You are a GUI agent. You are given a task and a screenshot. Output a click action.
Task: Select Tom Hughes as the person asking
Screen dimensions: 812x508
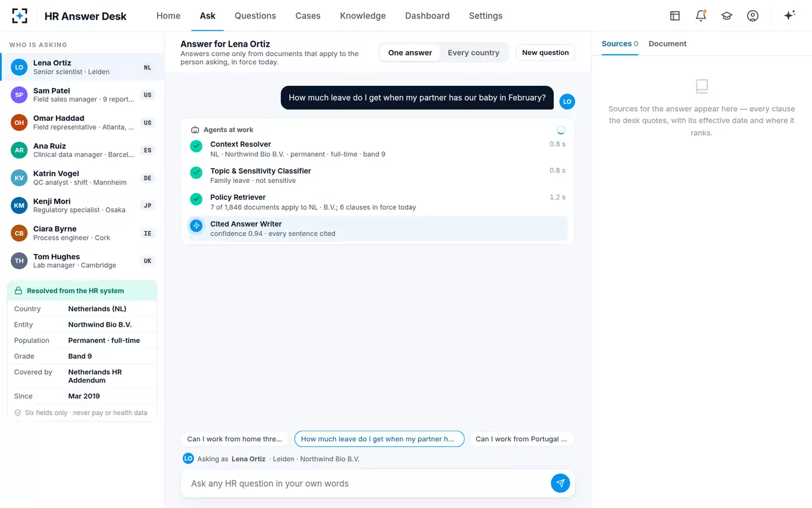pos(82,261)
